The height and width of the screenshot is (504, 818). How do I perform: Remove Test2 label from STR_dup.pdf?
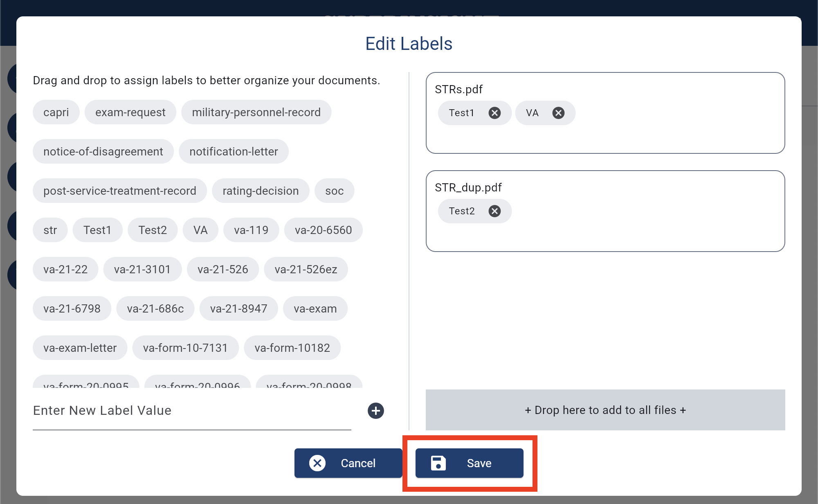click(x=495, y=211)
